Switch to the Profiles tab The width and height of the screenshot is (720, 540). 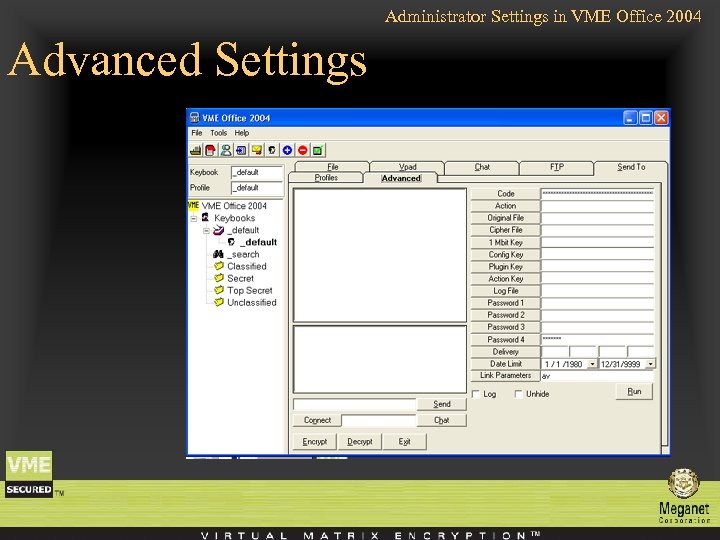(326, 178)
